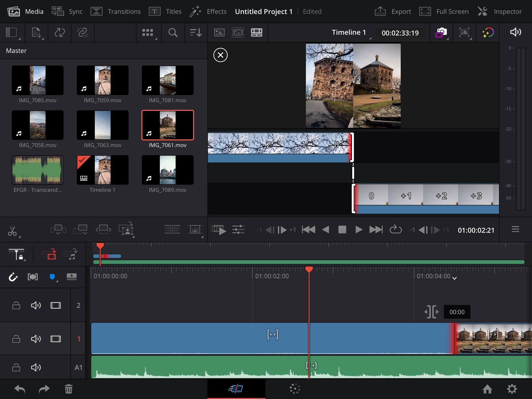The image size is (532, 399).
Task: Open the audio waveform display option
Action: click(x=33, y=277)
